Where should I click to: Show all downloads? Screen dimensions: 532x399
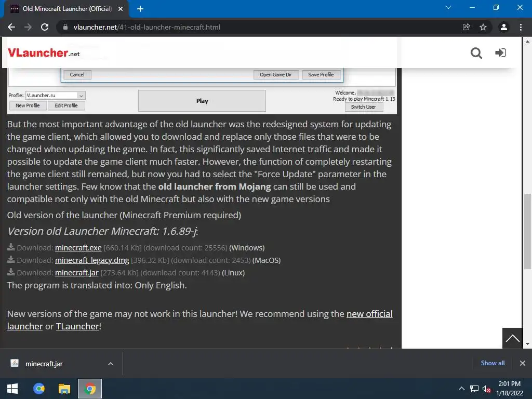tap(493, 363)
